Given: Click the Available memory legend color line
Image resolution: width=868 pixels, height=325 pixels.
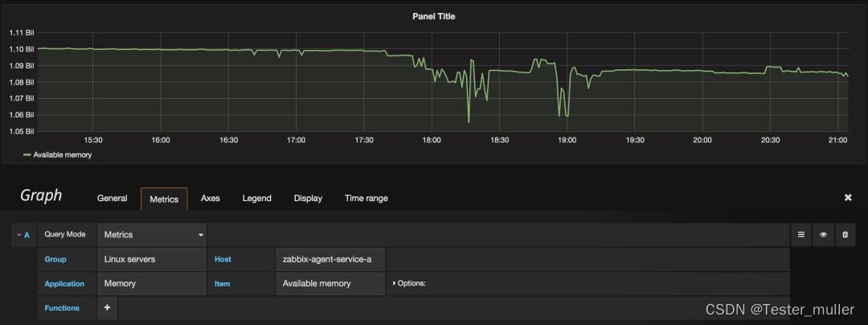Looking at the screenshot, I should (x=27, y=154).
